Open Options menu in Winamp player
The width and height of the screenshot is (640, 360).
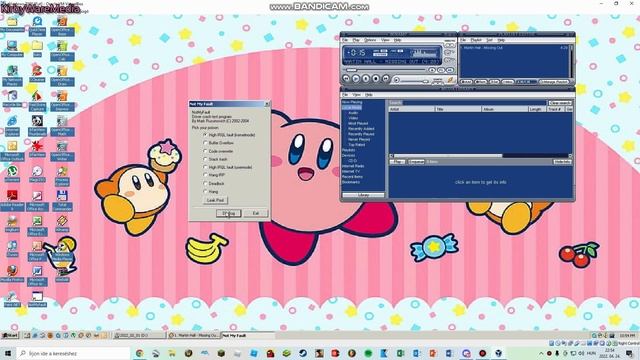point(370,40)
